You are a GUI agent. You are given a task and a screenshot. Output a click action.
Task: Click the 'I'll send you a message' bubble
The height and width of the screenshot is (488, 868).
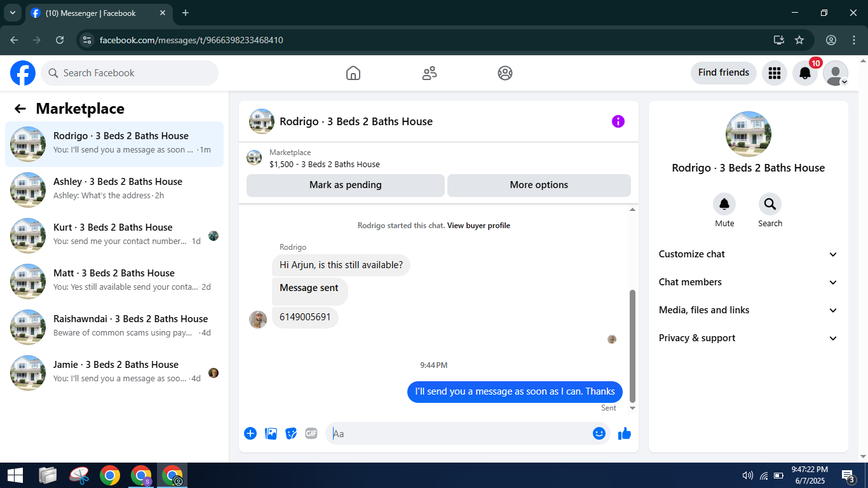point(515,391)
